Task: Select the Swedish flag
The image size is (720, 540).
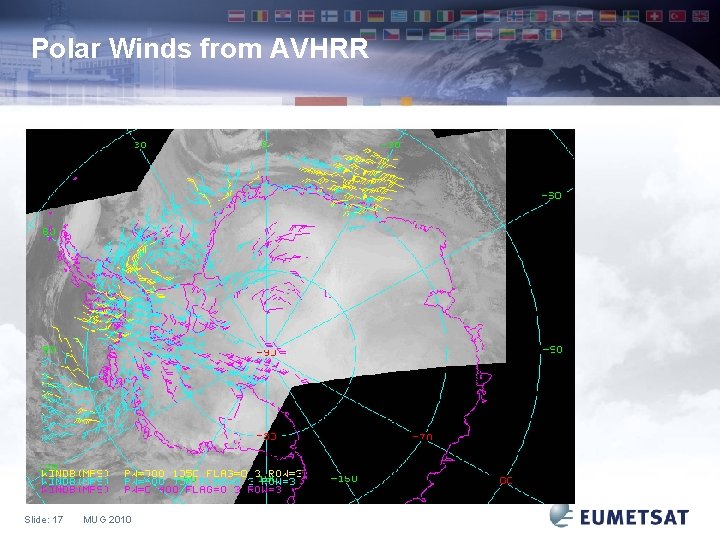Action: (x=631, y=17)
